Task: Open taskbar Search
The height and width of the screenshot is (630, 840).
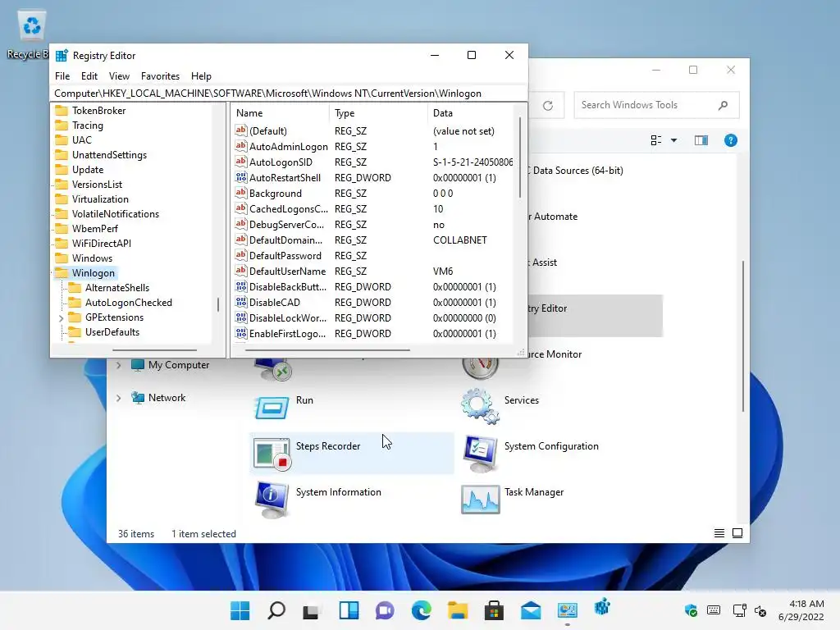Action: click(x=276, y=610)
